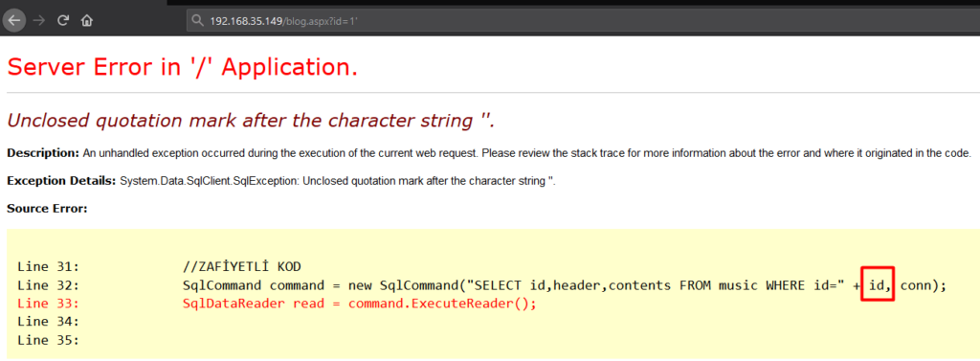The height and width of the screenshot is (361, 980).
Task: Click the browser forward arrow
Action: pos(38,21)
